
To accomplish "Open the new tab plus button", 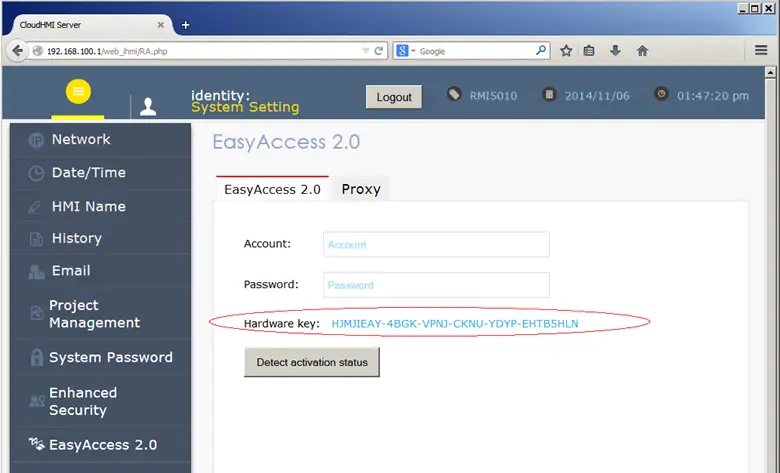I will (186, 25).
